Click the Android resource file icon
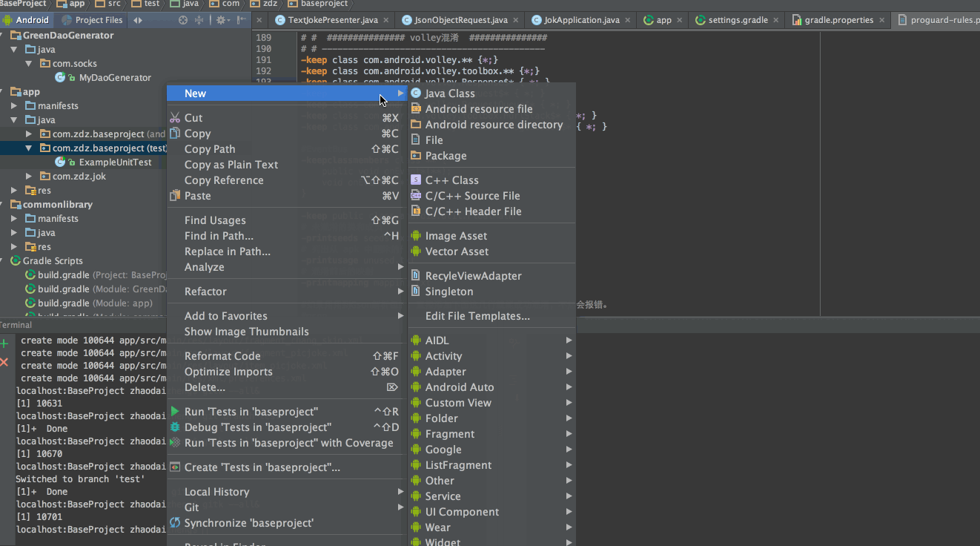This screenshot has width=980, height=546. [416, 108]
